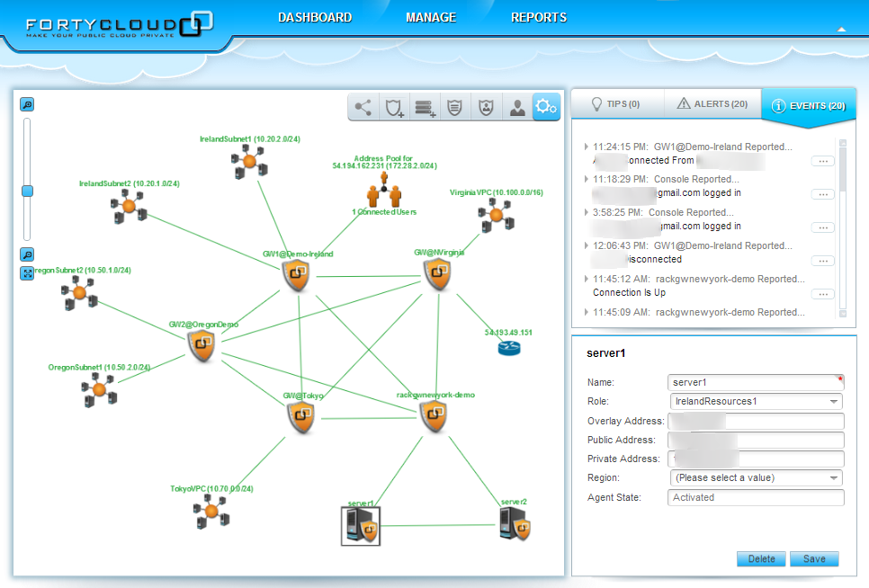Screen dimensions: 869x588
Task: Select the rackgwnewyork-demo gateway node
Action: point(434,415)
